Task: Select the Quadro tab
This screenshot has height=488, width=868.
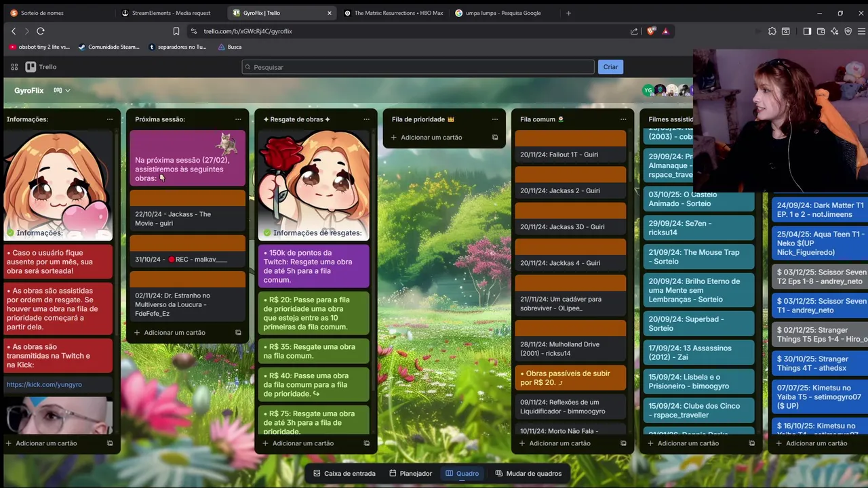Action: pos(462,474)
